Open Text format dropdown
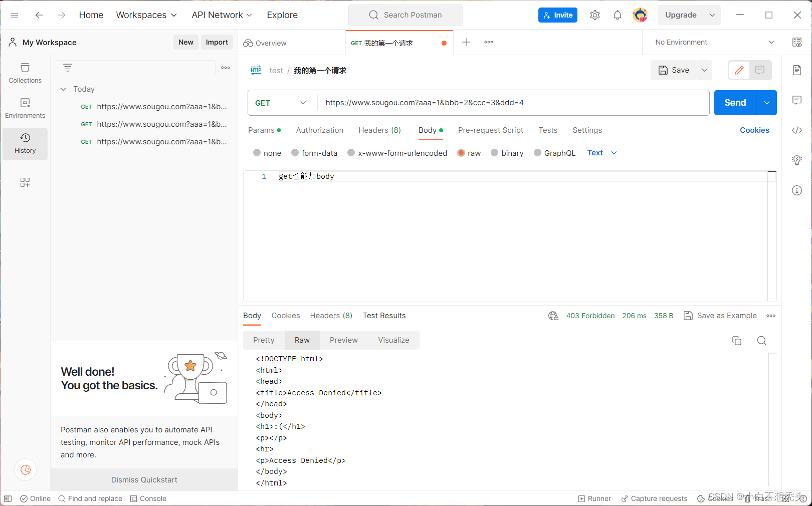The height and width of the screenshot is (506, 812). pyautogui.click(x=602, y=153)
